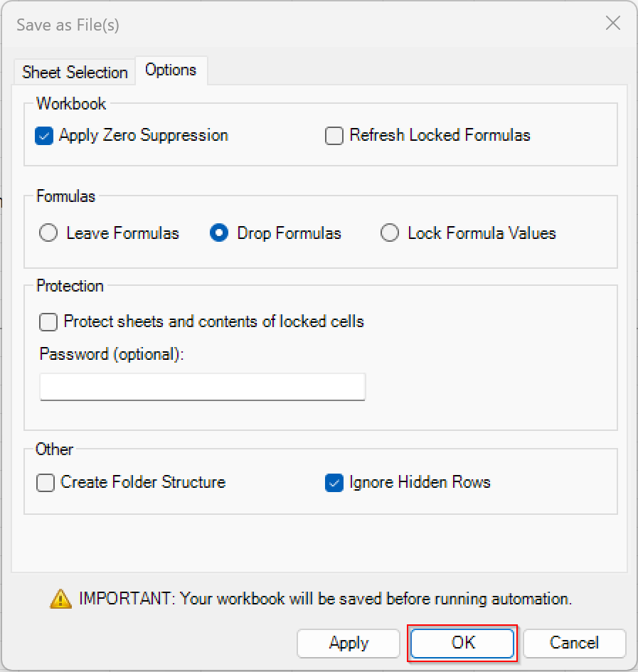
Task: Choose the Drop Formulas radio button
Action: [218, 233]
